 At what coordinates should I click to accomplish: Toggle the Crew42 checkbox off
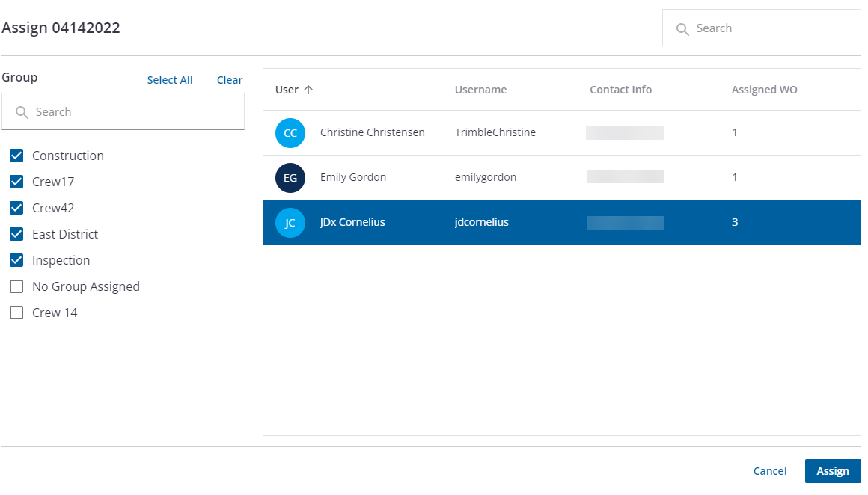click(16, 208)
